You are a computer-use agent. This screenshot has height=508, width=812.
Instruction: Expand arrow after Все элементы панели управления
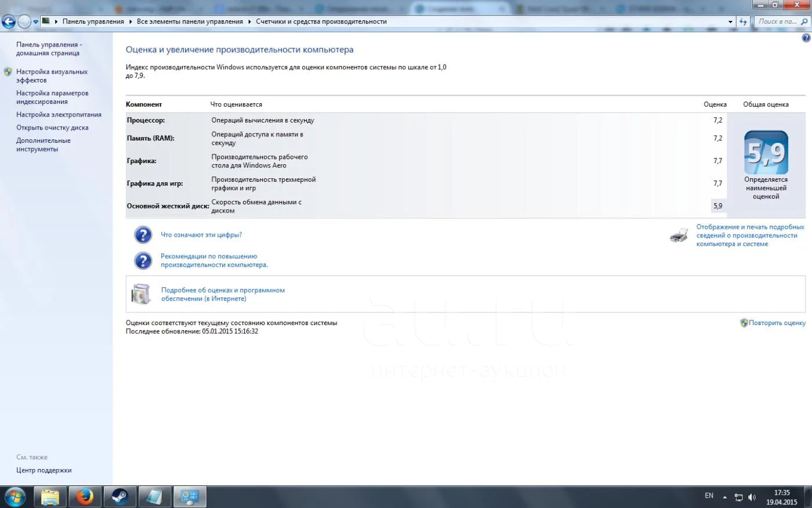pos(249,21)
